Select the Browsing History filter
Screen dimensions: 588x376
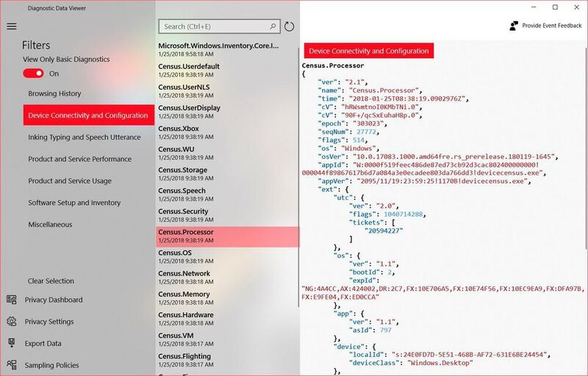point(54,93)
